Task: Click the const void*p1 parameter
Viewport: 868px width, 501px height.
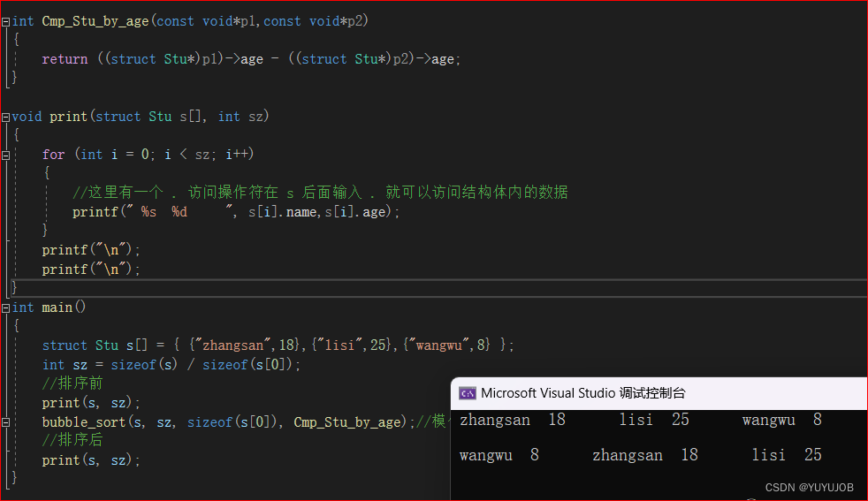Action: click(206, 21)
